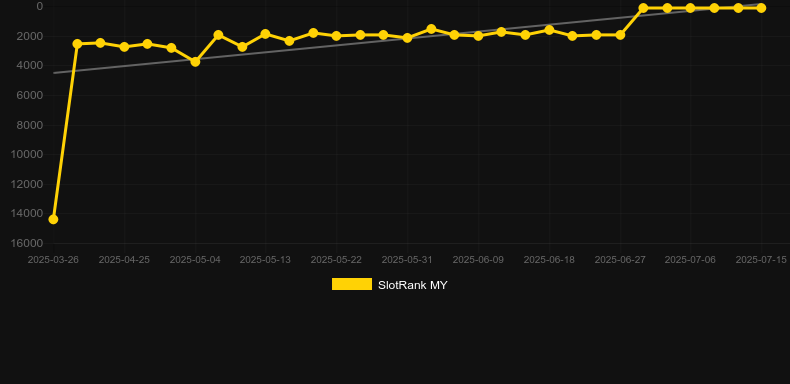Click the 2025-05-31 x-axis date label
This screenshot has width=790, height=384.
[x=407, y=260]
